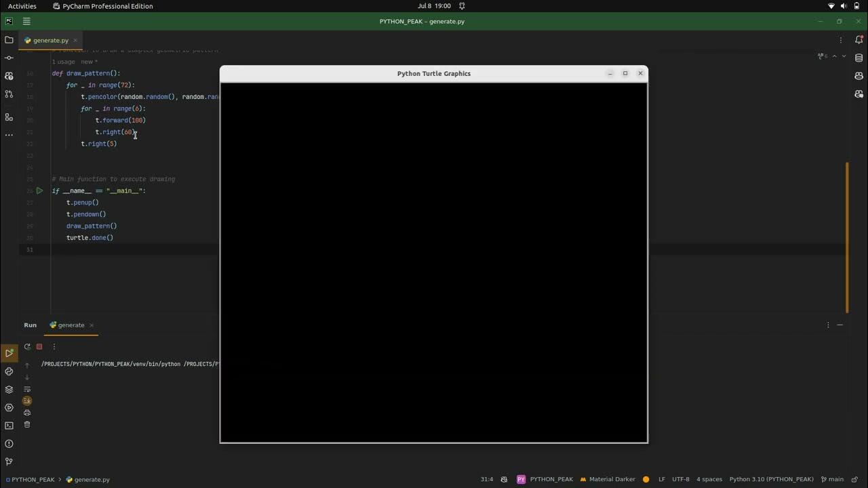Viewport: 868px width, 488px height.
Task: Open the Run tool window sidebar icon
Action: click(x=9, y=353)
